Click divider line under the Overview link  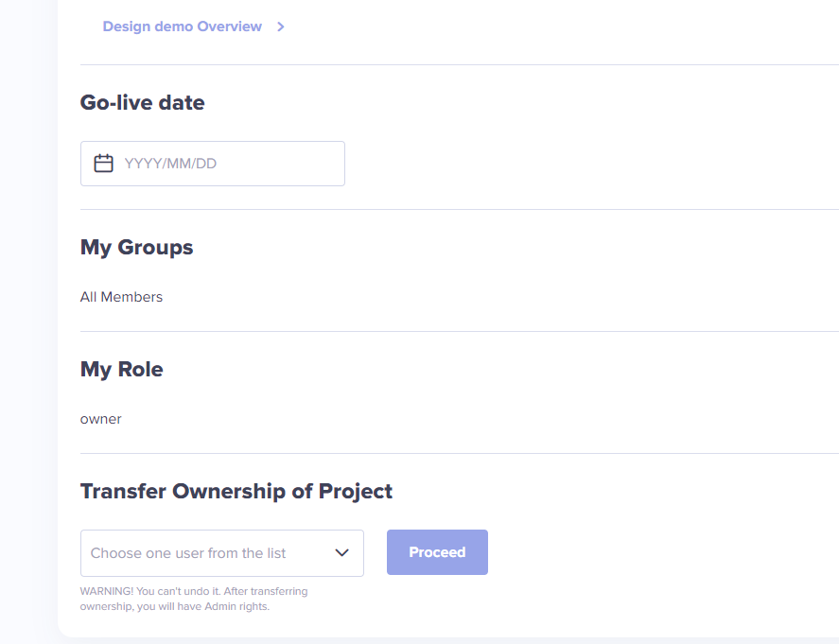(460, 64)
